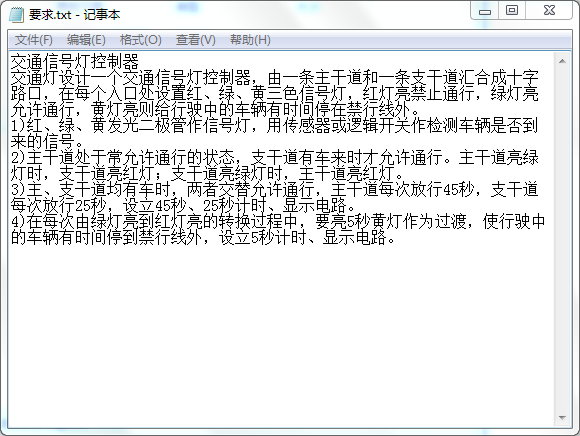Open the 帮助(H) menu
This screenshot has width=580, height=436.
tap(250, 40)
